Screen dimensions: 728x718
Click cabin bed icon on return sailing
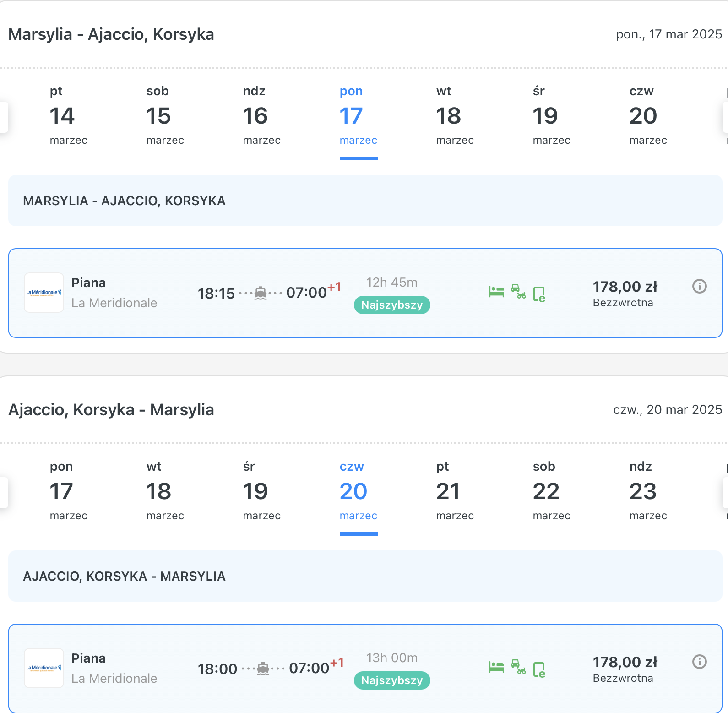(x=496, y=667)
